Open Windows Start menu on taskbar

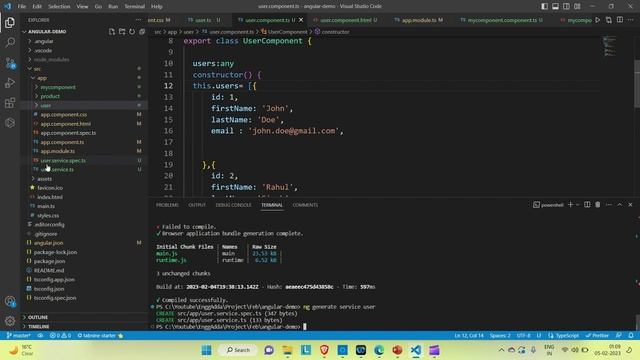(207, 350)
